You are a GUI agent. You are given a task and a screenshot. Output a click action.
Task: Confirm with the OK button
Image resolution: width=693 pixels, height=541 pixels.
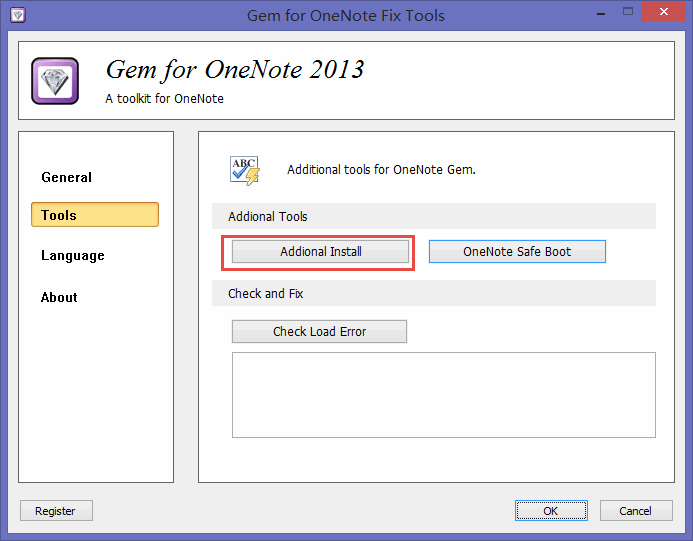pos(551,511)
